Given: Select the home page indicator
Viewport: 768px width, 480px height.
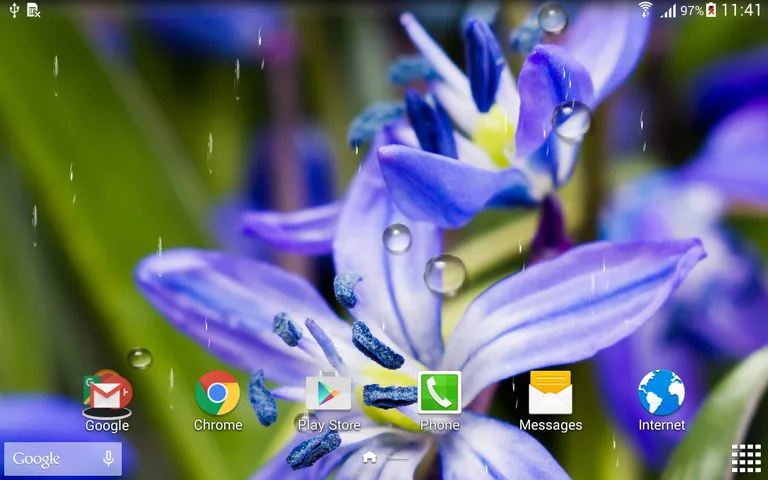Looking at the screenshot, I should pos(369,458).
